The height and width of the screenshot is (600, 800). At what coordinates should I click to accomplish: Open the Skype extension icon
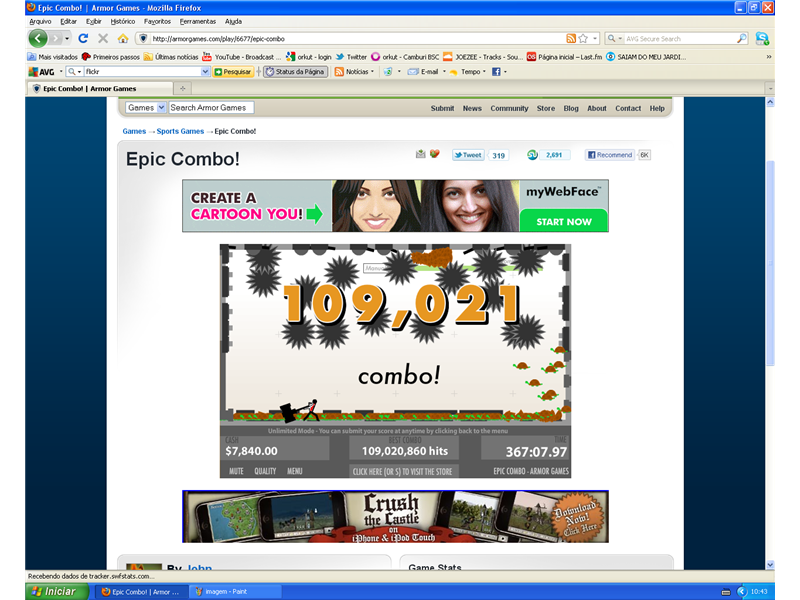762,38
